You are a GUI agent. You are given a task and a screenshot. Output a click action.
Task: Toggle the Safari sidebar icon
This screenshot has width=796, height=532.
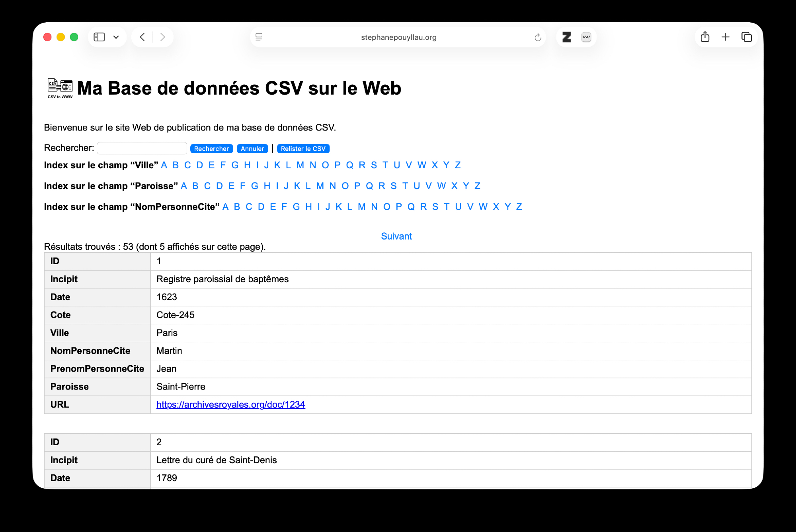[99, 37]
